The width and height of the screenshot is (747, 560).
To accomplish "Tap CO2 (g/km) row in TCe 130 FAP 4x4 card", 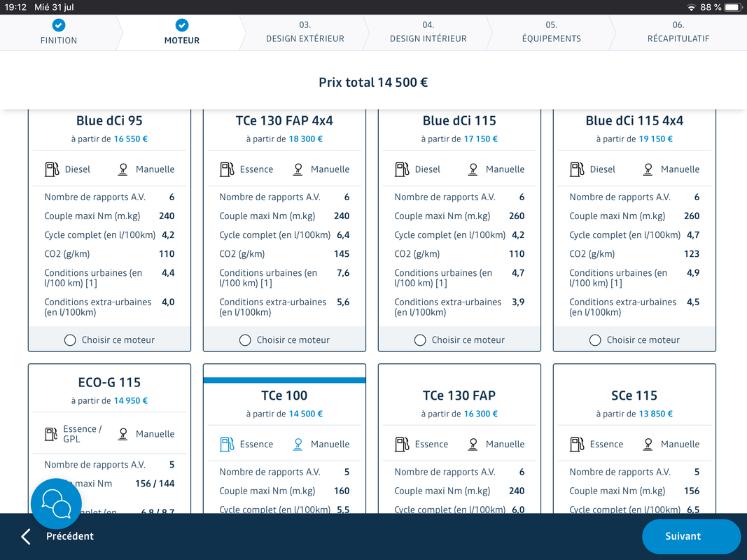I will pyautogui.click(x=284, y=254).
